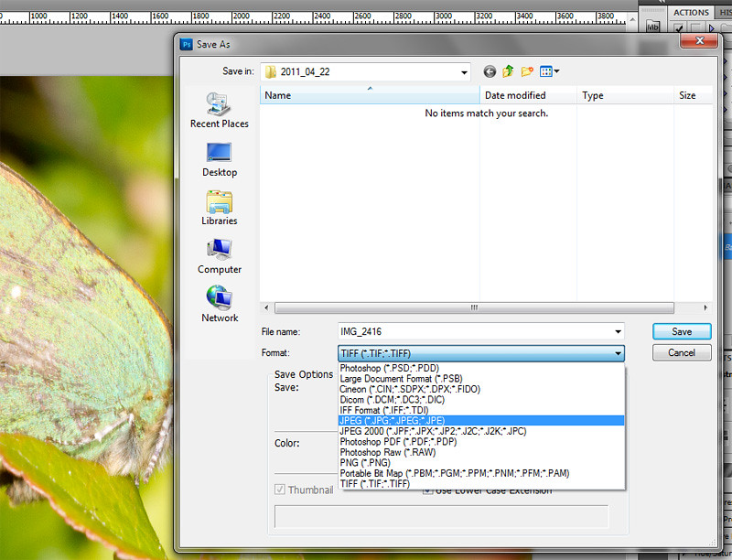The width and height of the screenshot is (732, 560).
Task: Collapse the Format dropdown showing TIFF
Action: pyautogui.click(x=619, y=353)
